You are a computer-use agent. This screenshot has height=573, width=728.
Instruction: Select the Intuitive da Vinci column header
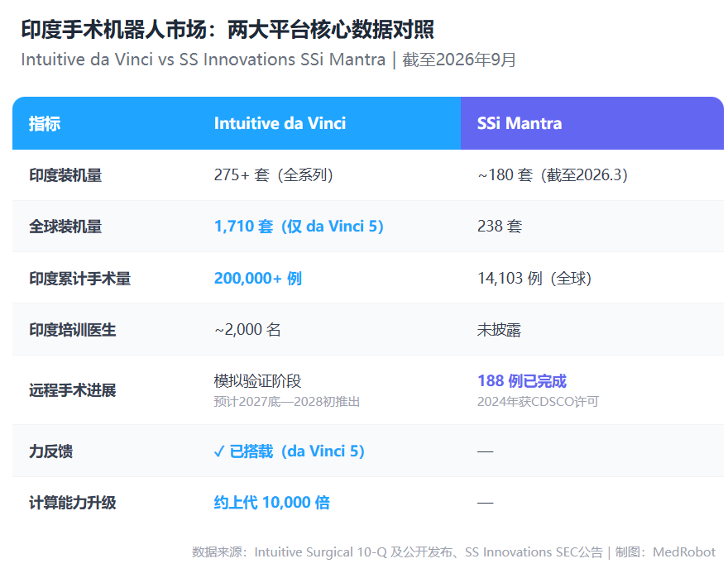coord(280,123)
